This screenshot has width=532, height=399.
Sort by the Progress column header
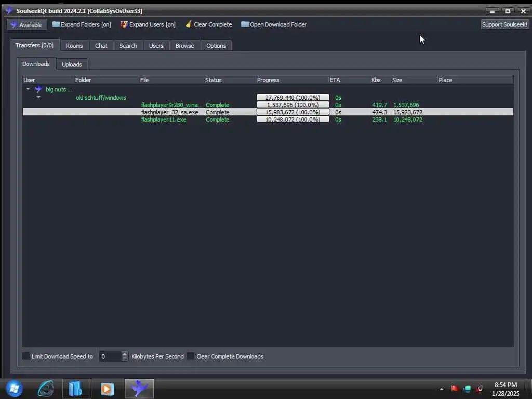click(292, 80)
